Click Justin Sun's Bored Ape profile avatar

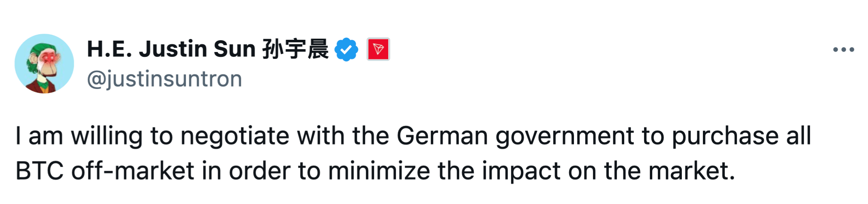click(44, 64)
